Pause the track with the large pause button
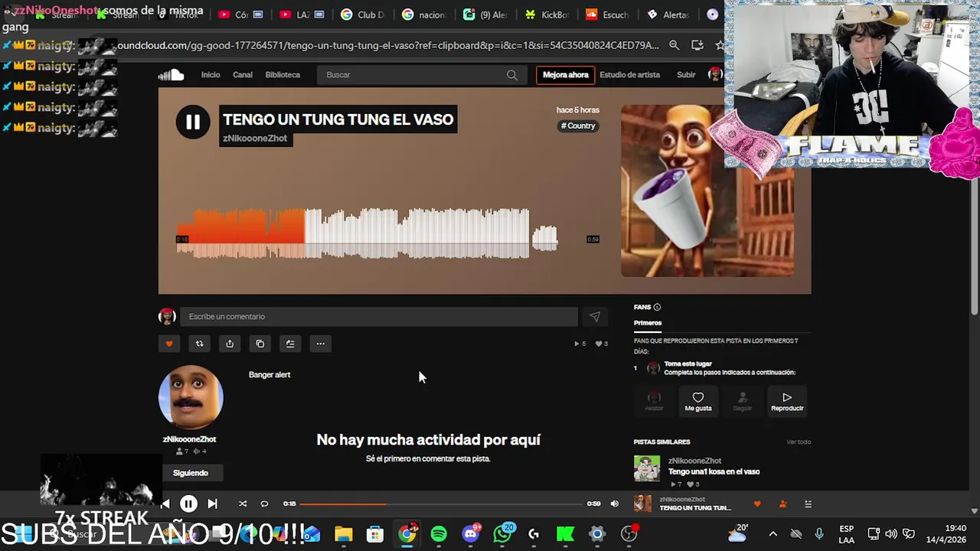 (x=193, y=122)
